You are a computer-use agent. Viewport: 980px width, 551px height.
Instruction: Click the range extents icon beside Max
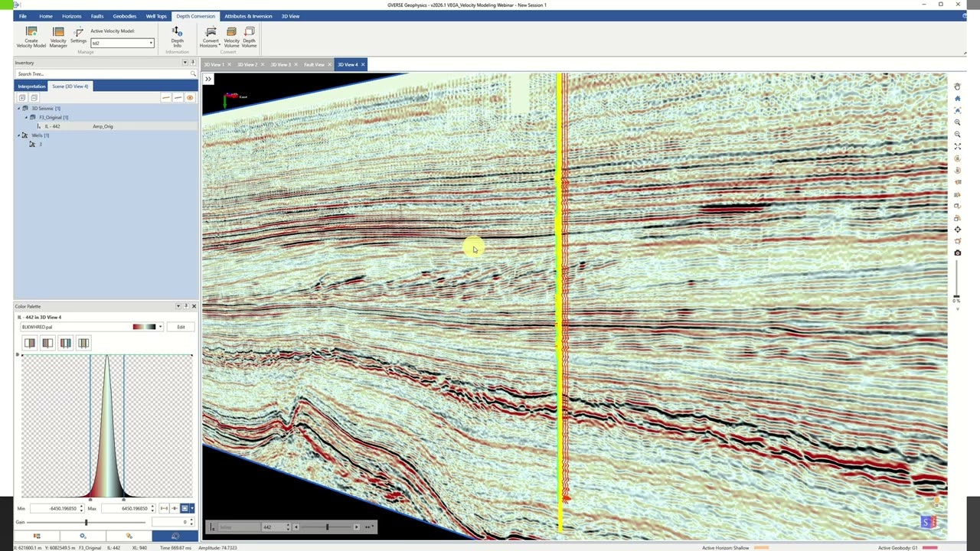tap(164, 508)
